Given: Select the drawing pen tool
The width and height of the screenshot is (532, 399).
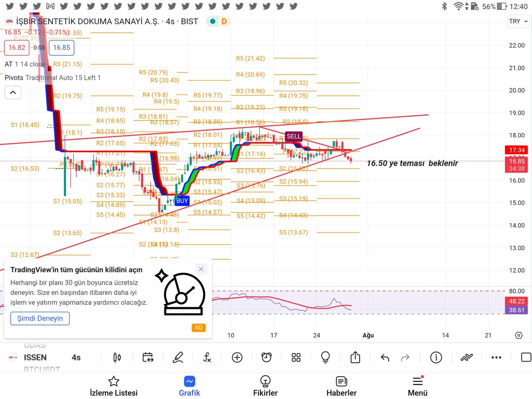Looking at the screenshot, I should click(x=178, y=357).
